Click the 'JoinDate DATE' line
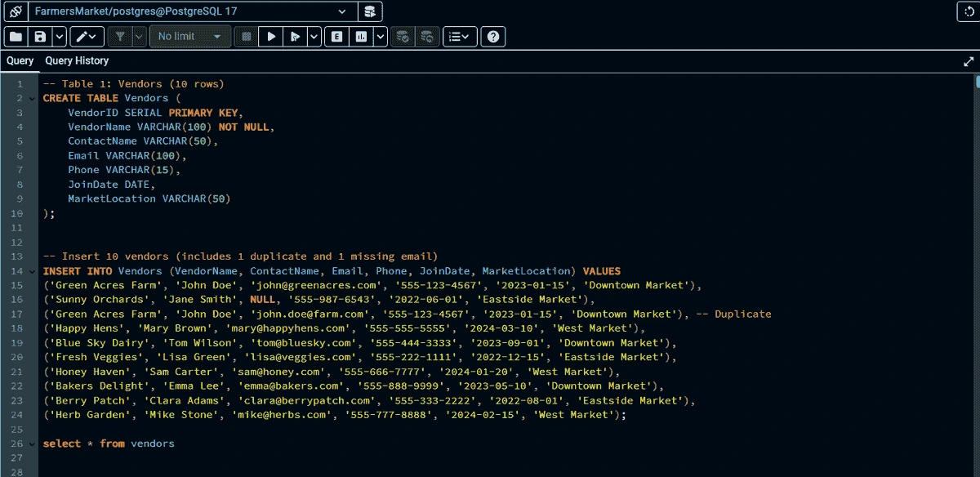The height and width of the screenshot is (477, 980). (112, 185)
